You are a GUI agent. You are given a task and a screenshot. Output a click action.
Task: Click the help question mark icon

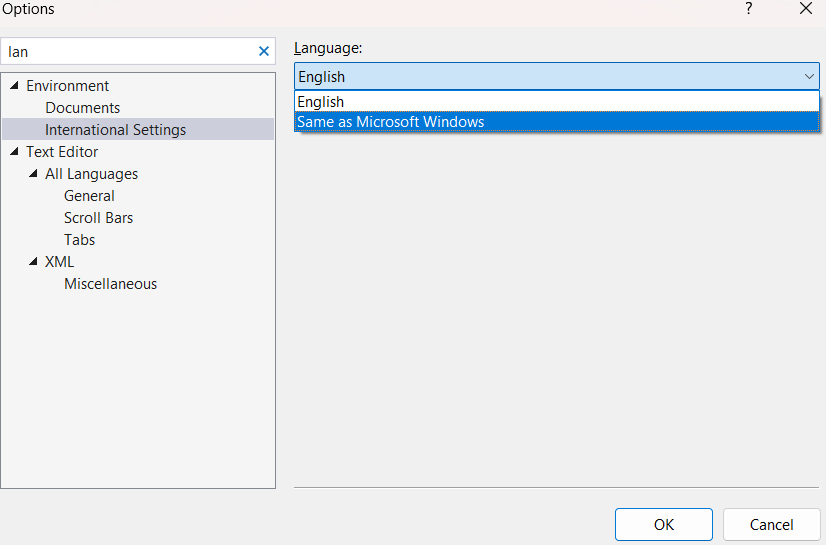749,9
